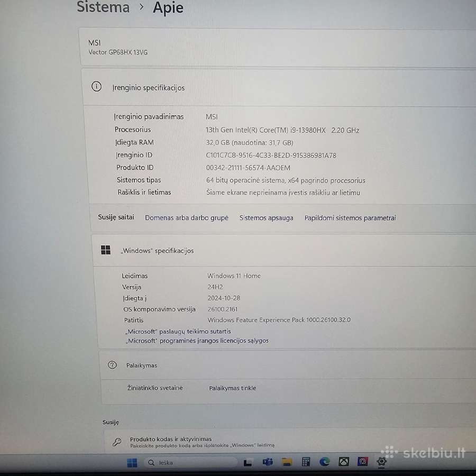Open the red-blue app icon beside Xbox

tap(362, 462)
